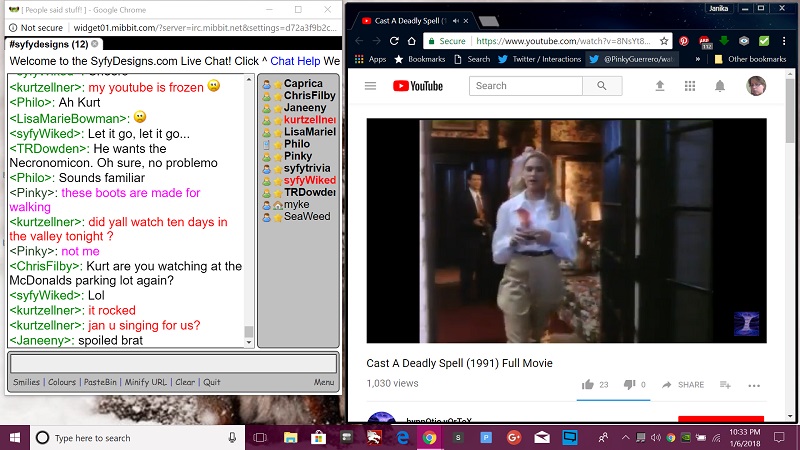Open the YouTube apps grid icon
Screen dimensions: 800x450
click(x=690, y=86)
